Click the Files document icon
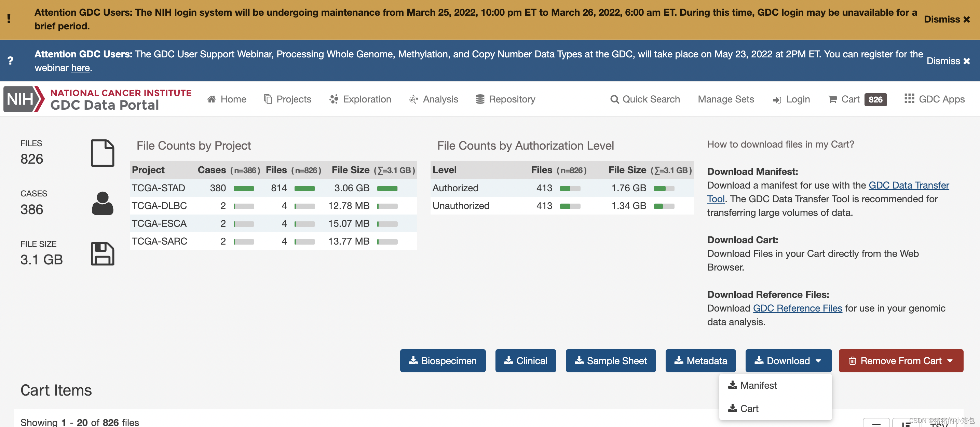The image size is (980, 427). click(102, 153)
